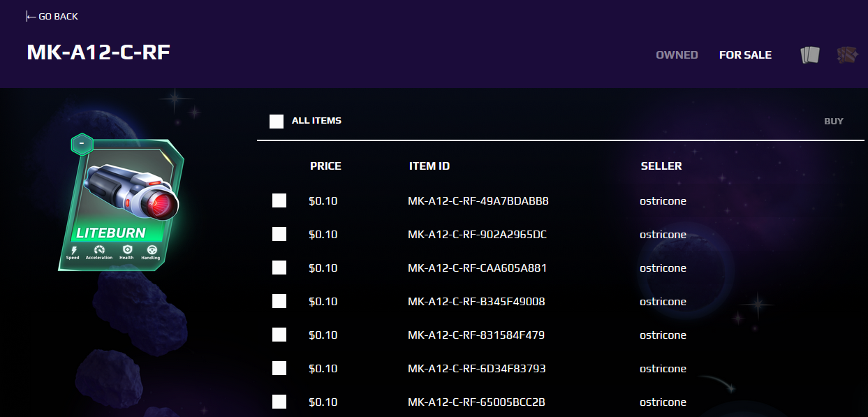Screen dimensions: 868x417
Task: Select item MK-A12-C-RF-49A7BDABB8 checkbox
Action: click(279, 201)
